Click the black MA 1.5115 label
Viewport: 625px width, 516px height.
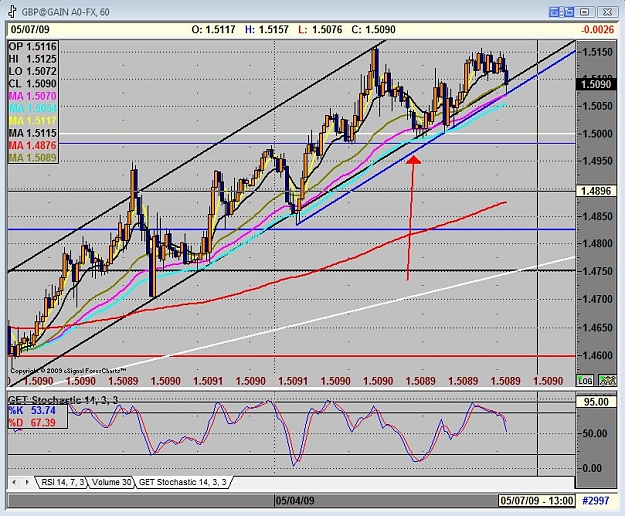pos(33,133)
